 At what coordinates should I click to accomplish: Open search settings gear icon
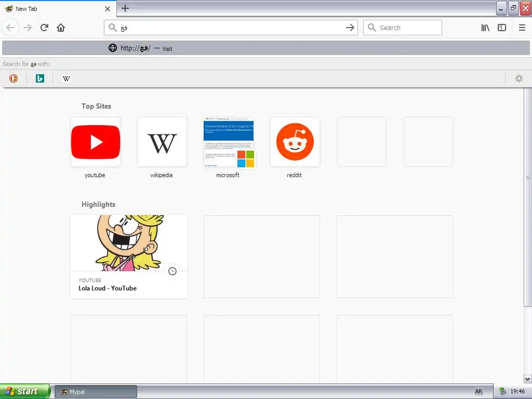click(x=519, y=78)
